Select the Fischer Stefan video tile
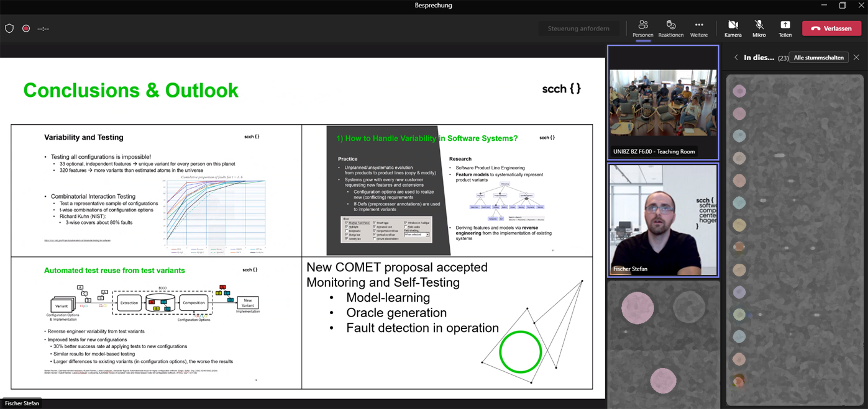The image size is (868, 409). click(662, 220)
